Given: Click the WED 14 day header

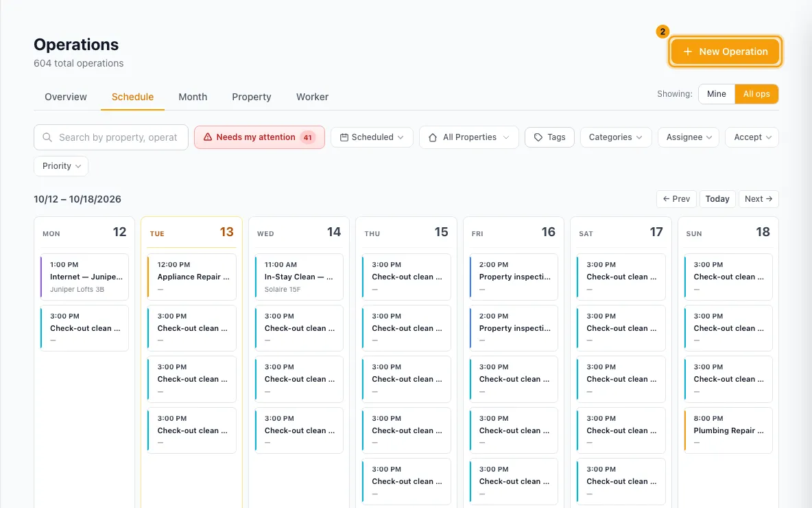Looking at the screenshot, I should point(299,232).
